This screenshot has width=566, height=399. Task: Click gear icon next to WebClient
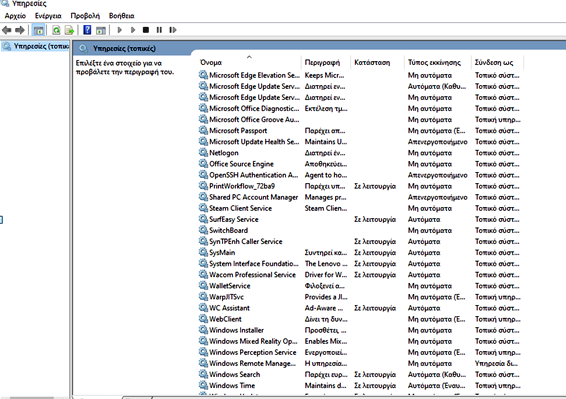tap(203, 319)
